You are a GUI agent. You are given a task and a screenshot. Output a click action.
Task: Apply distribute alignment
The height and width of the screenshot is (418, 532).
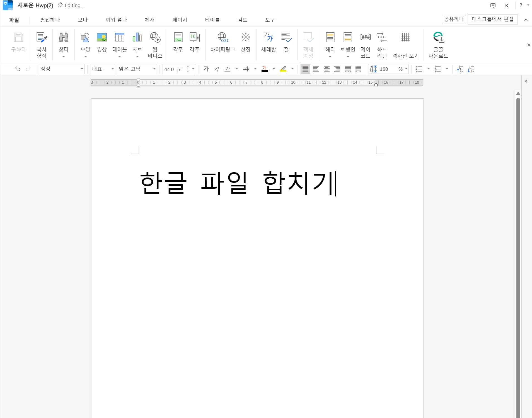[348, 69]
